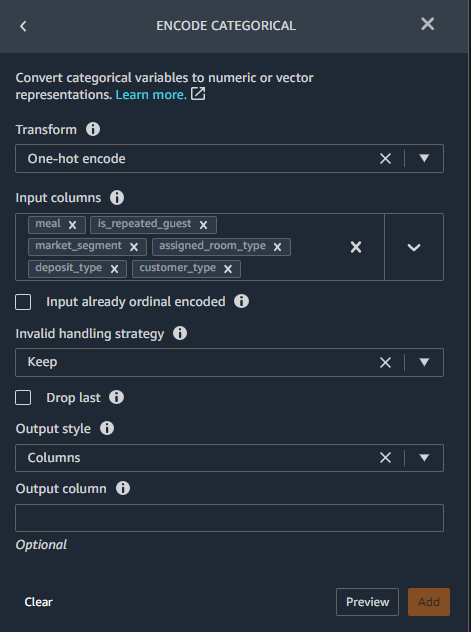The width and height of the screenshot is (471, 632).
Task: Expand the Input columns dropdown chevron
Action: coord(414,247)
